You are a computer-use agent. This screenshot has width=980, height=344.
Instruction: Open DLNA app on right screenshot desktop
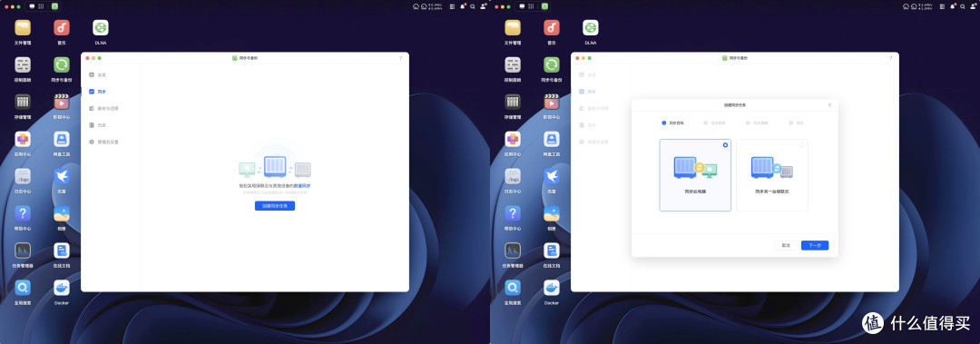pyautogui.click(x=591, y=27)
